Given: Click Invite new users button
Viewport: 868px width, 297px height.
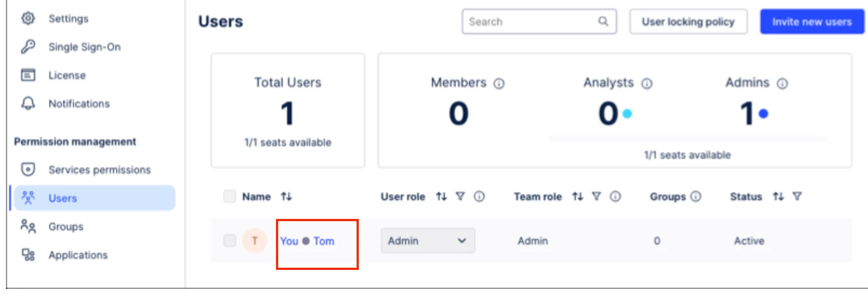Looking at the screenshot, I should point(812,22).
